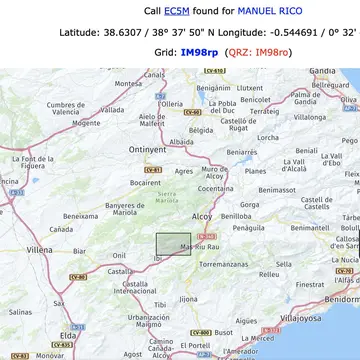The image size is (360, 360).
Task: Click the Jijona map label
Action: pyautogui.click(x=188, y=299)
